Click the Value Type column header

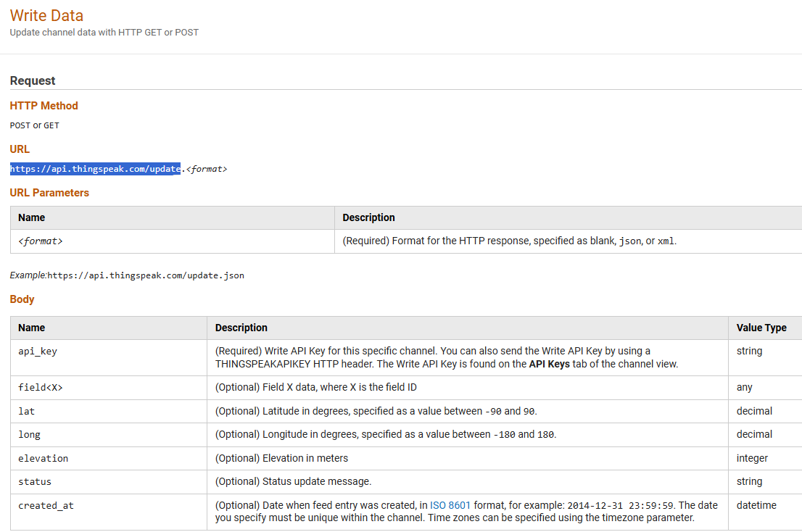point(761,328)
